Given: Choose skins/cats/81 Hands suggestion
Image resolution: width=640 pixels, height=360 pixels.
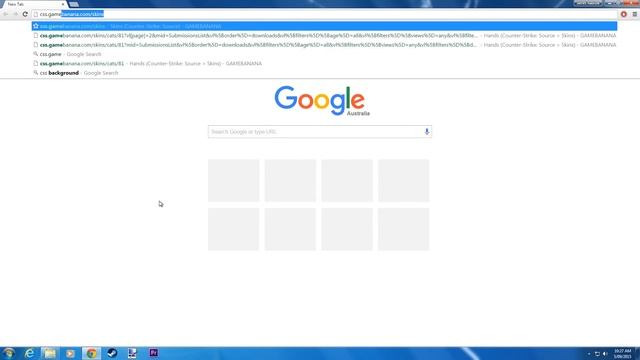Looking at the screenshot, I should 324,64.
